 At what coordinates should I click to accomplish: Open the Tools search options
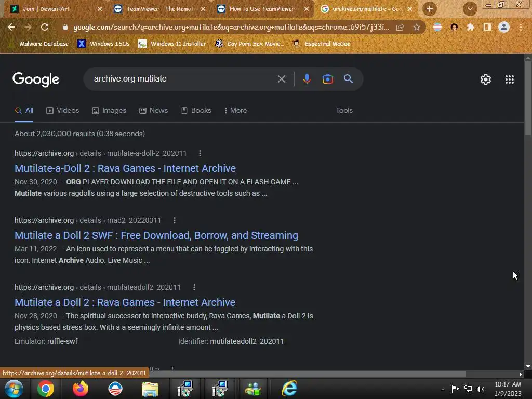[x=344, y=111]
